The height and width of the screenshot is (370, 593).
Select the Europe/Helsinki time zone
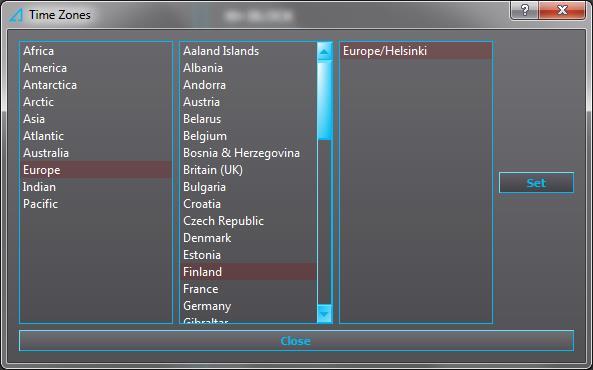pyautogui.click(x=416, y=51)
